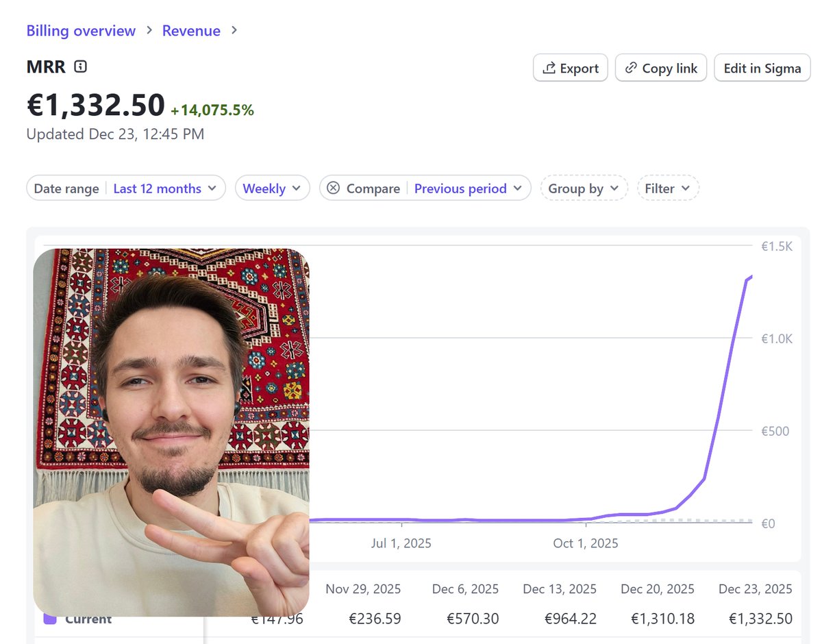
Task: Click the €1,310.18 table cell
Action: coord(662,619)
